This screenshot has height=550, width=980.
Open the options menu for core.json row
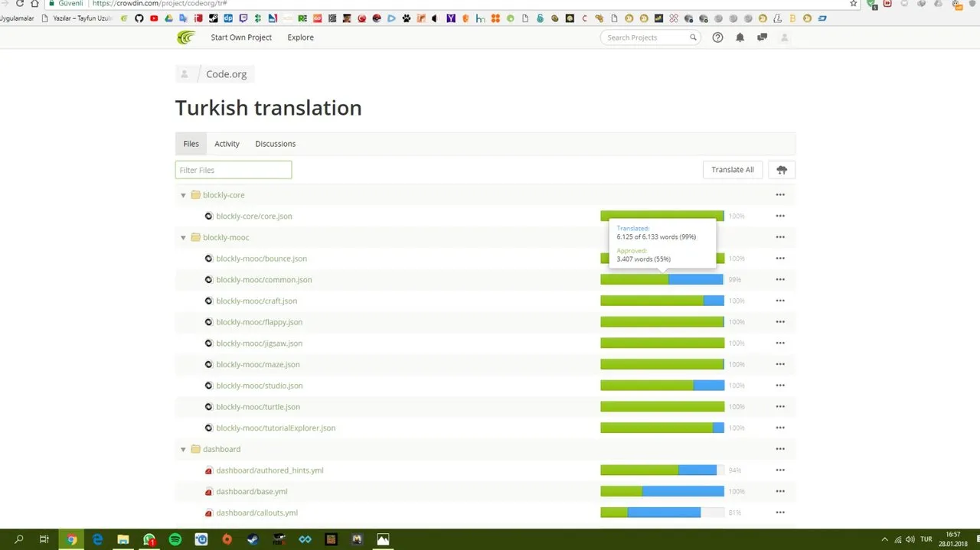[x=780, y=216]
